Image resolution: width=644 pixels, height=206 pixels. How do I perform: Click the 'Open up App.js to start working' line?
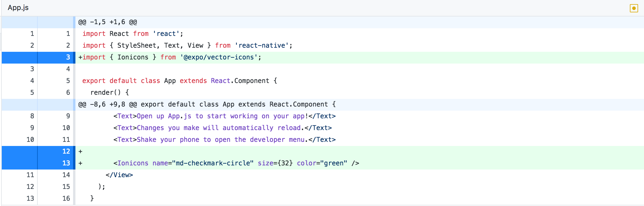pyautogui.click(x=224, y=116)
